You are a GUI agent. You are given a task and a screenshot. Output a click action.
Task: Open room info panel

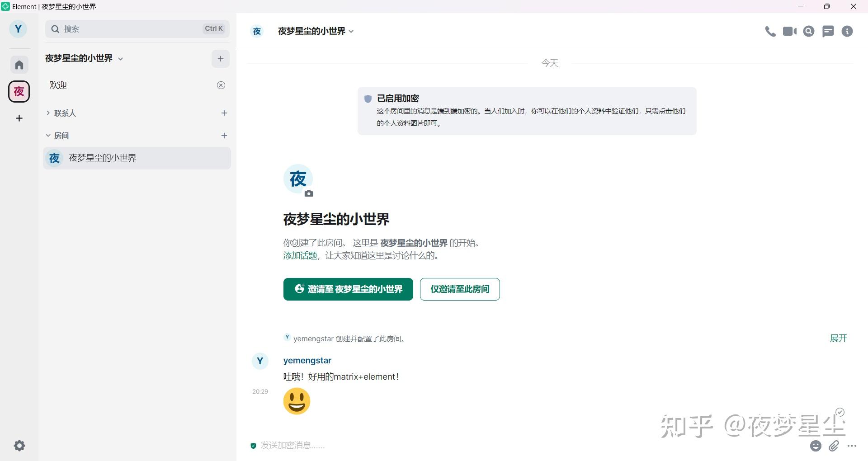[x=847, y=31]
